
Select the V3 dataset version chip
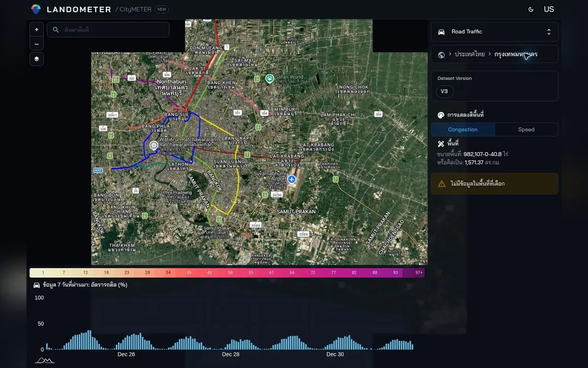444,91
